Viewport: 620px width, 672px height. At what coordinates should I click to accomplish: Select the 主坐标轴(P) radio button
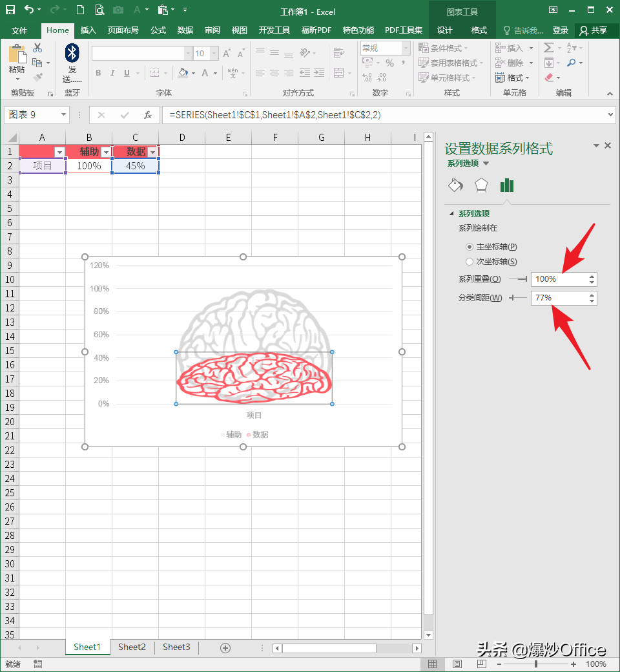click(470, 247)
